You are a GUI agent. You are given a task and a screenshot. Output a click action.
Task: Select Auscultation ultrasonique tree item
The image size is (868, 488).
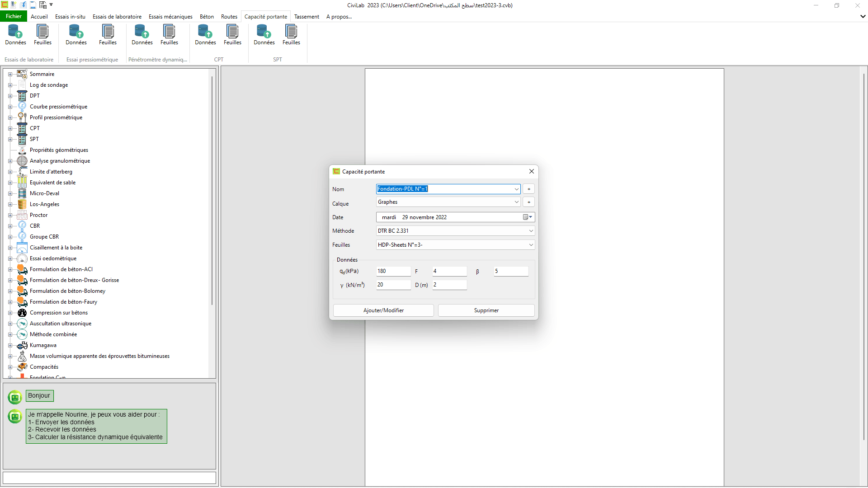pyautogui.click(x=61, y=324)
